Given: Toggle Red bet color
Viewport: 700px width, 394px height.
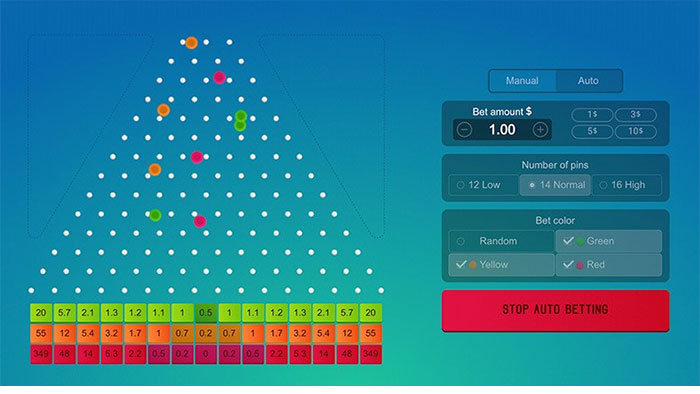Looking at the screenshot, I should (x=608, y=265).
